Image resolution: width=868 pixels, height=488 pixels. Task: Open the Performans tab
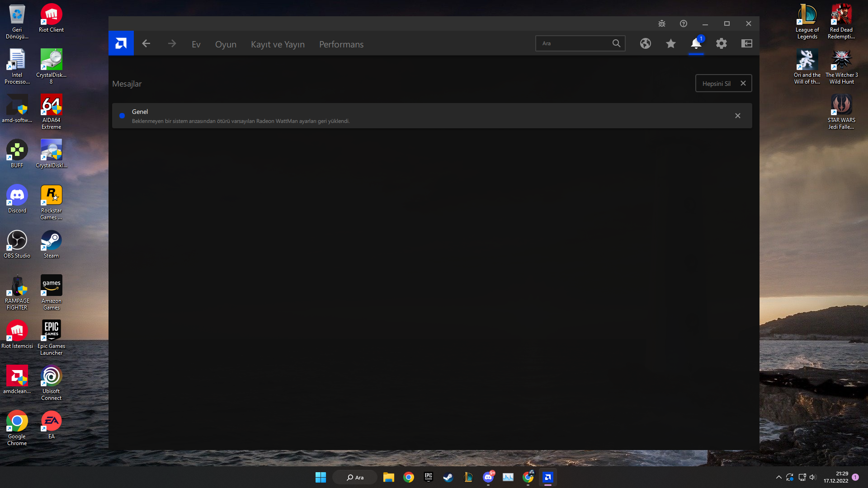point(341,44)
